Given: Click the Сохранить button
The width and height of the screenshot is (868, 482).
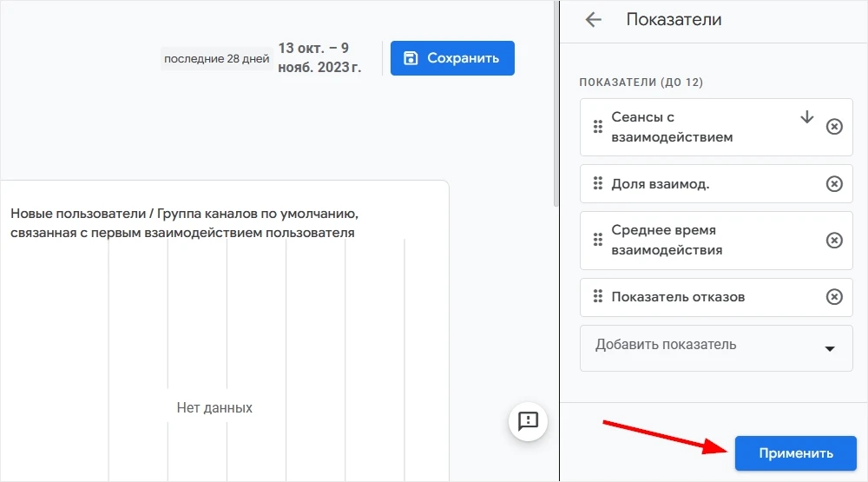Looking at the screenshot, I should click(452, 58).
